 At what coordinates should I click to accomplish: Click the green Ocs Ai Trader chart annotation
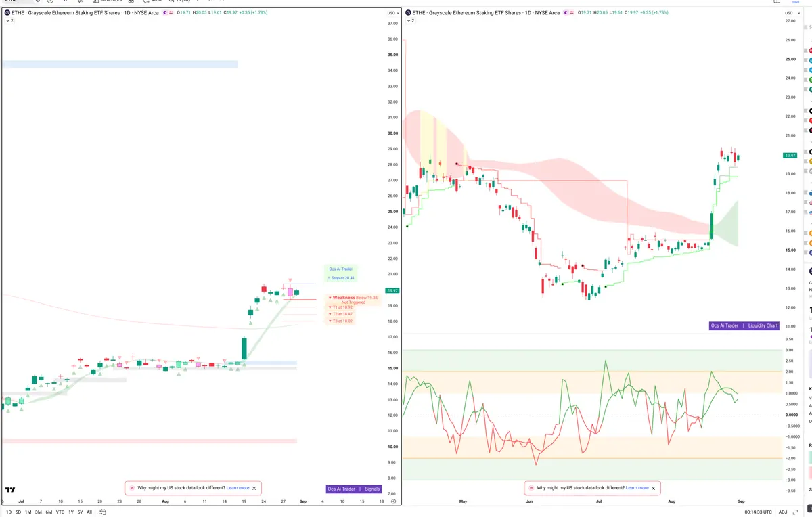340,269
